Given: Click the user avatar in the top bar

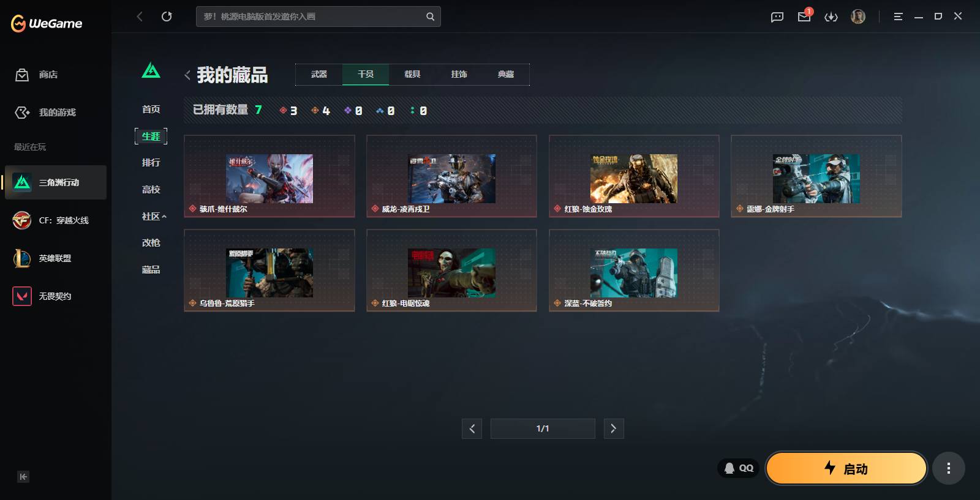Looking at the screenshot, I should click(858, 17).
